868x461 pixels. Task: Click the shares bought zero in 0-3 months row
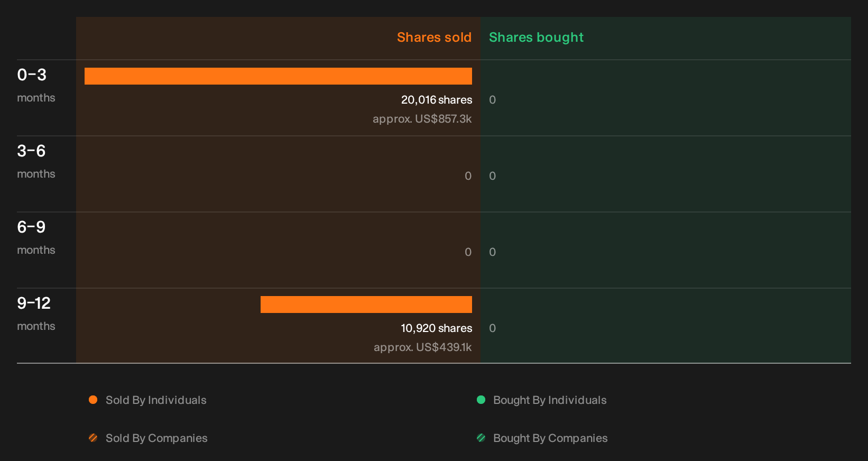492,100
